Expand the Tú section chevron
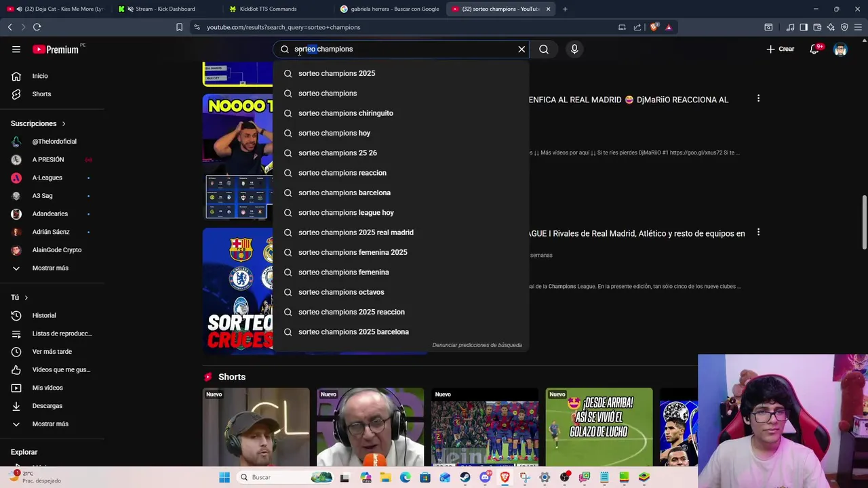This screenshot has width=868, height=488. pos(26,298)
